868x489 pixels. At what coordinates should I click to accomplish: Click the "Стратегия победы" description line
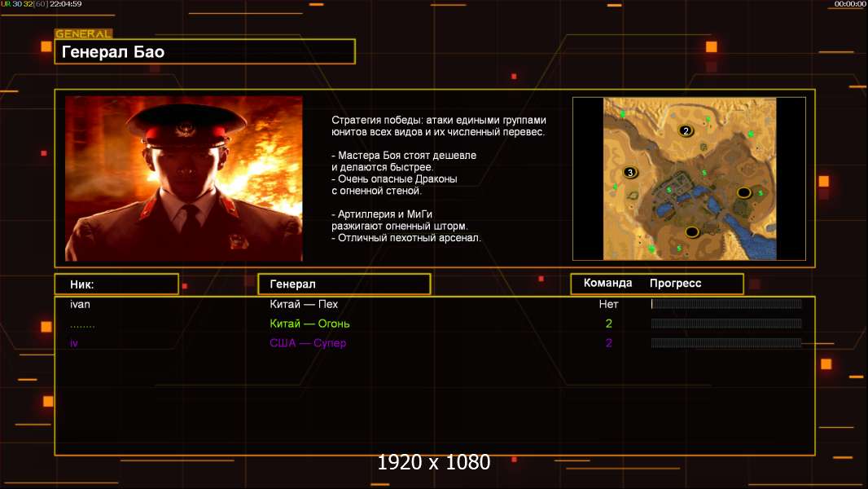(439, 120)
